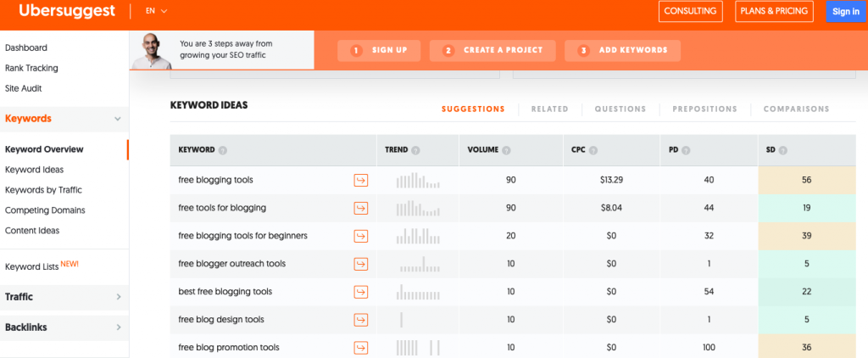This screenshot has height=358, width=868.
Task: Switch to the Prepositions tab
Action: [x=704, y=109]
